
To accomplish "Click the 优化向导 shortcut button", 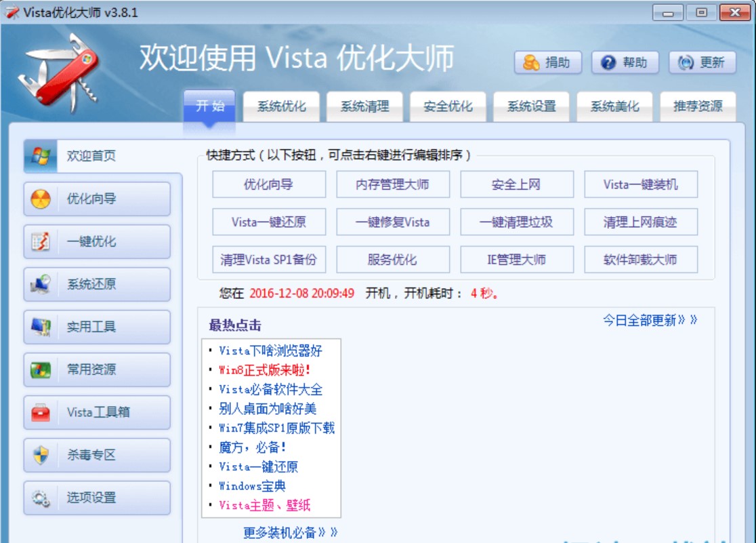I will click(269, 184).
